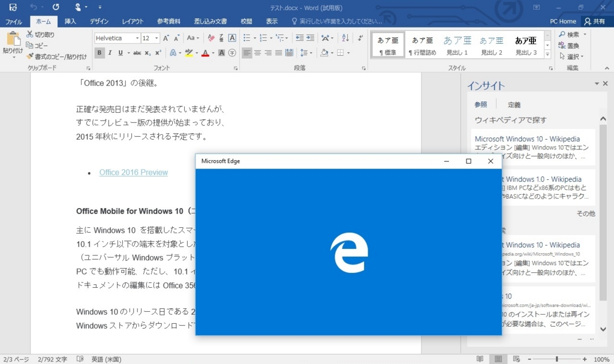Click character shading gray A icon
This screenshot has height=364, width=614.
[222, 53]
